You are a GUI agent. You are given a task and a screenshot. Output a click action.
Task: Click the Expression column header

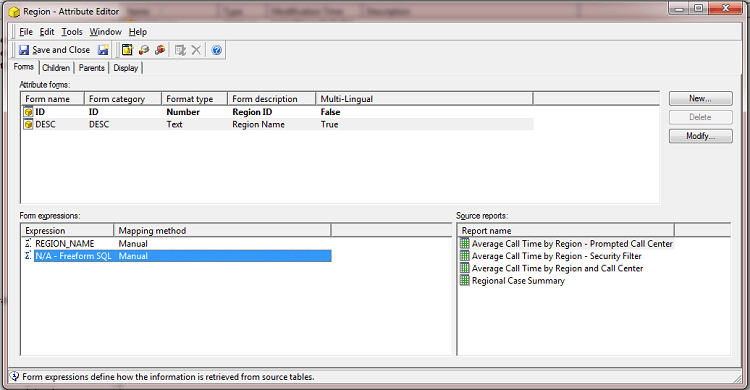pyautogui.click(x=67, y=231)
